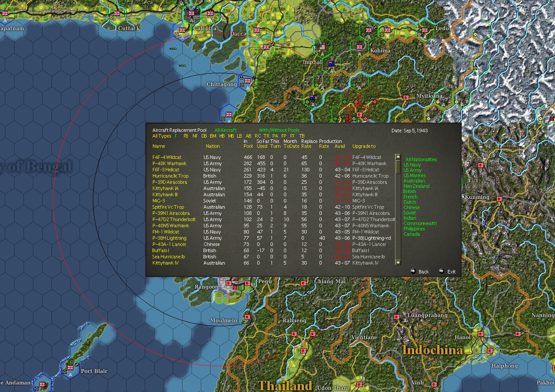Toggle the PA patrol type filter
This screenshot has width=555, height=392.
click(275, 136)
